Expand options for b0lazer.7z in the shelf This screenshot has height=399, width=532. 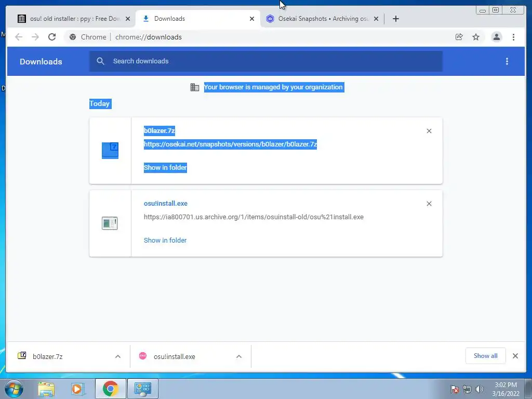118,356
